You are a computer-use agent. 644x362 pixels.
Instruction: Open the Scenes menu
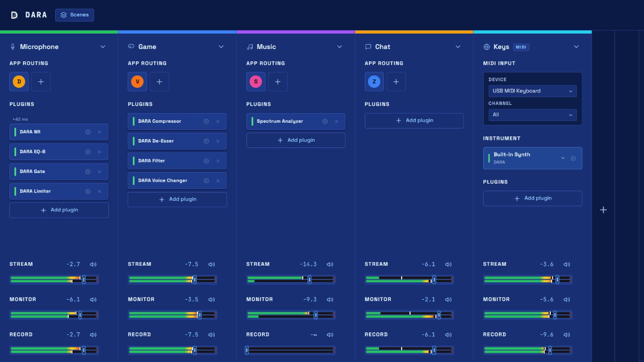pos(75,15)
